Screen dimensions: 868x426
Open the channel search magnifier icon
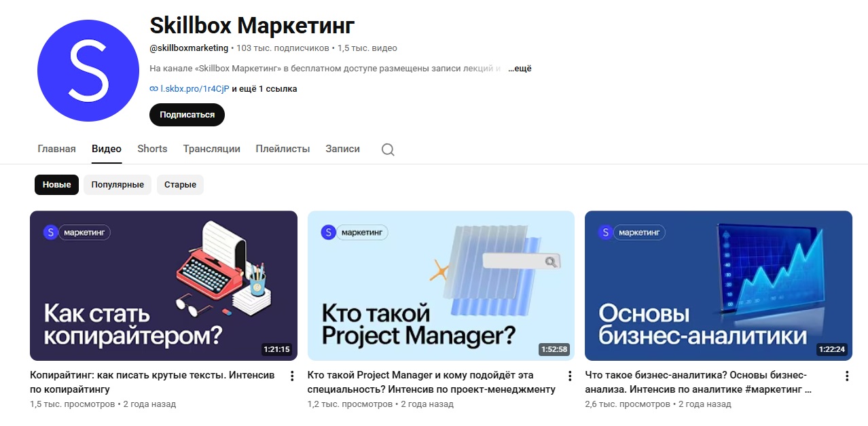pos(388,149)
